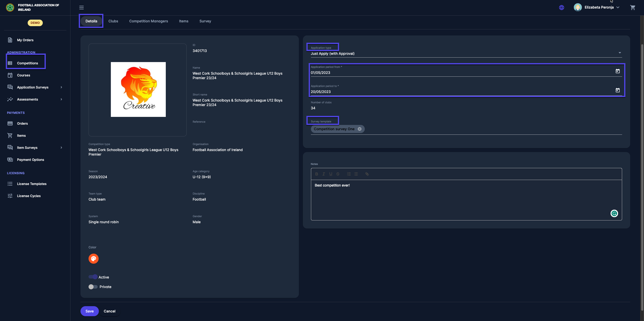Viewport: 644px width, 321px height.
Task: Click the Grammarly icon in Notes
Action: 614,213
